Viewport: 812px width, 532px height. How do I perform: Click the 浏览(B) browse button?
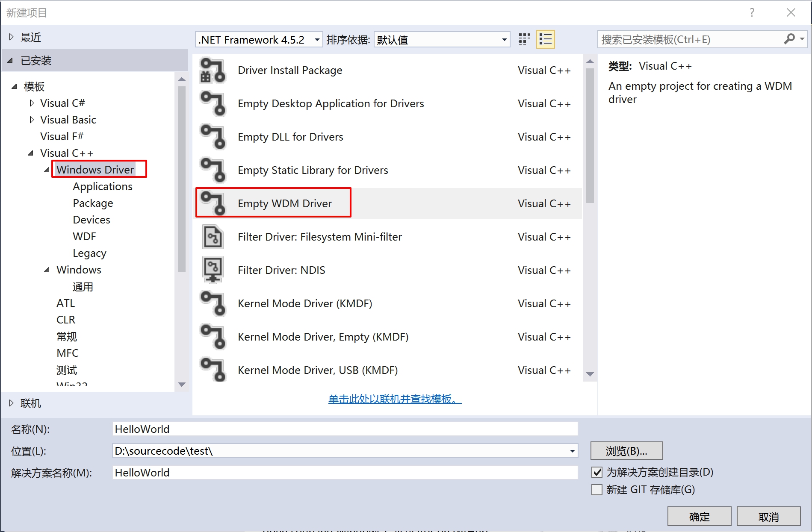(626, 451)
